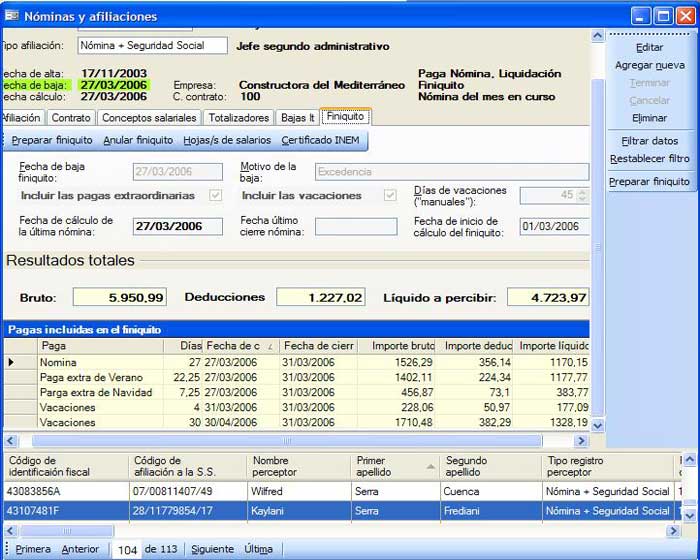Click Anular finiquito in the toolbar

(x=138, y=140)
